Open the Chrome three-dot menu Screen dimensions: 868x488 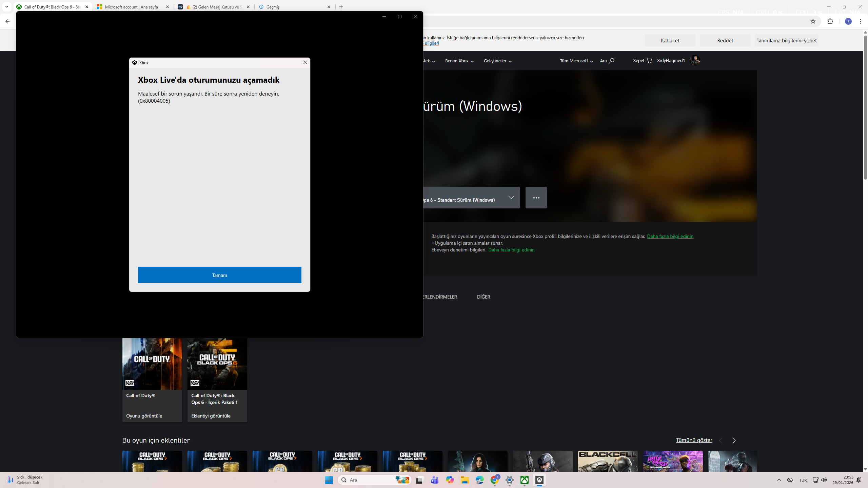[x=861, y=21]
